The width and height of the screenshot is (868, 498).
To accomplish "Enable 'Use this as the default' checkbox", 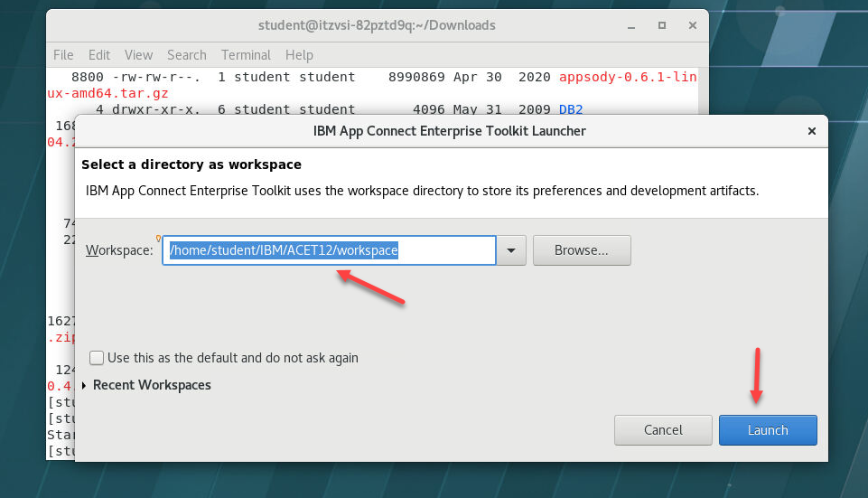I will 97,358.
